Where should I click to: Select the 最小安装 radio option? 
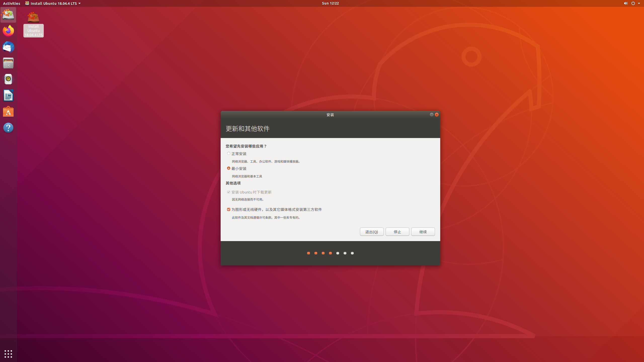pos(229,168)
